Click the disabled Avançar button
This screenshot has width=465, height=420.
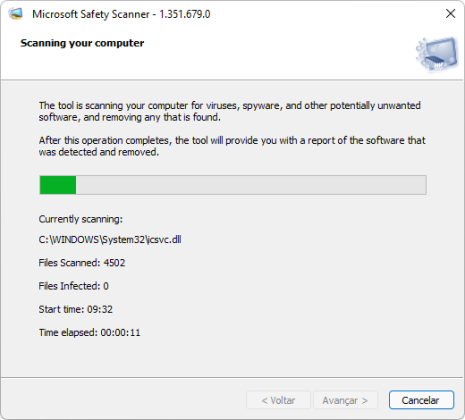(345, 400)
